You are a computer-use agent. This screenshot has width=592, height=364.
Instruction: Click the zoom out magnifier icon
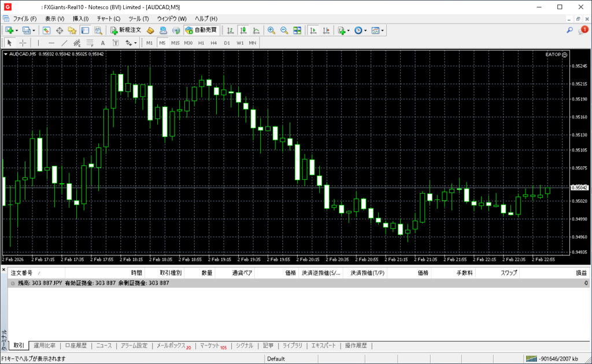tap(284, 30)
